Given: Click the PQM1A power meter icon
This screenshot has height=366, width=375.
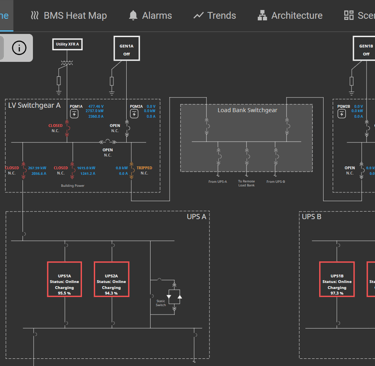Looking at the screenshot, I should pyautogui.click(x=74, y=114).
